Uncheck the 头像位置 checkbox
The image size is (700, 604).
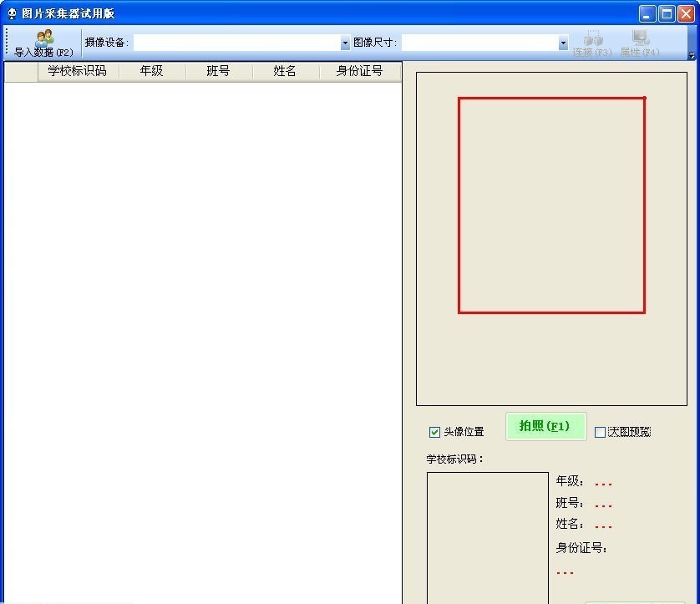(434, 432)
